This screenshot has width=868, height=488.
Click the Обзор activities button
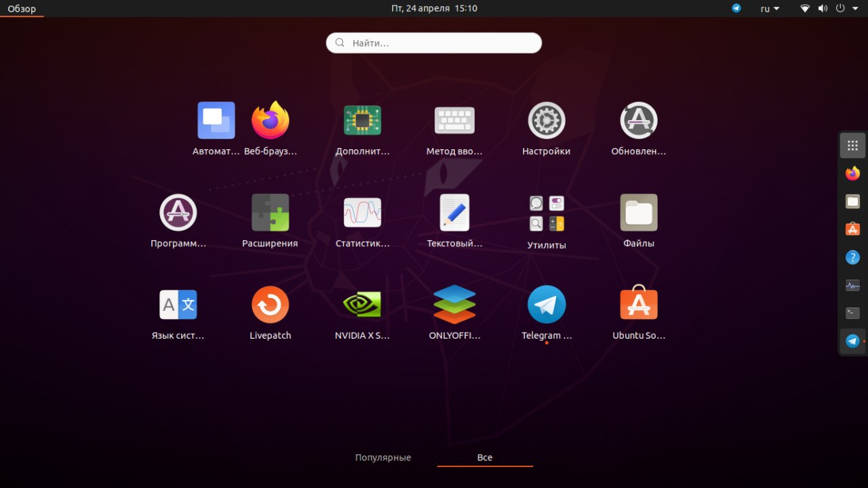(x=22, y=9)
